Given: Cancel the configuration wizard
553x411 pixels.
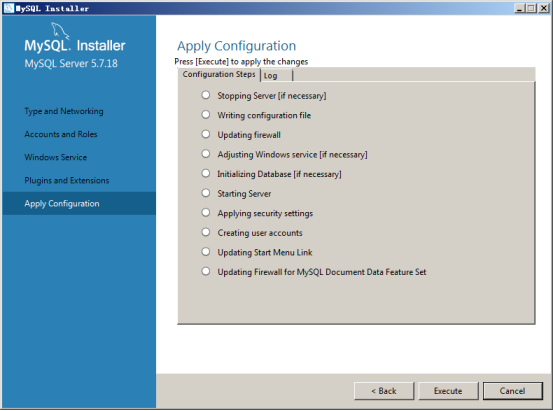Looking at the screenshot, I should pyautogui.click(x=512, y=391).
